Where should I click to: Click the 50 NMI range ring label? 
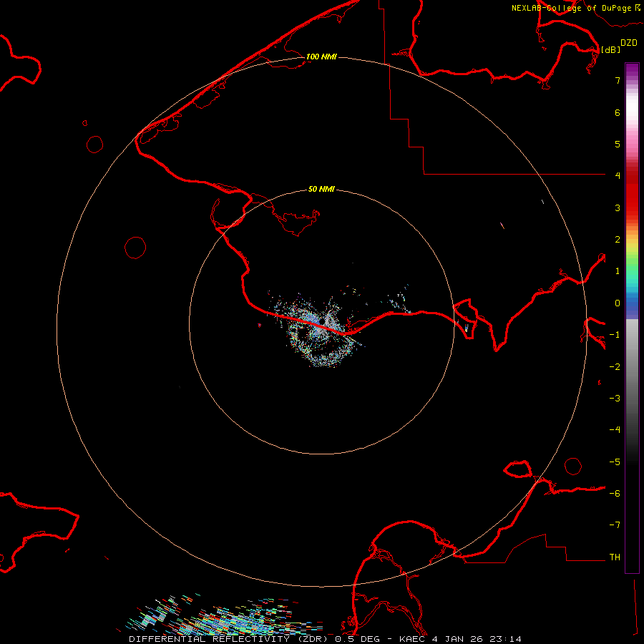(x=321, y=189)
